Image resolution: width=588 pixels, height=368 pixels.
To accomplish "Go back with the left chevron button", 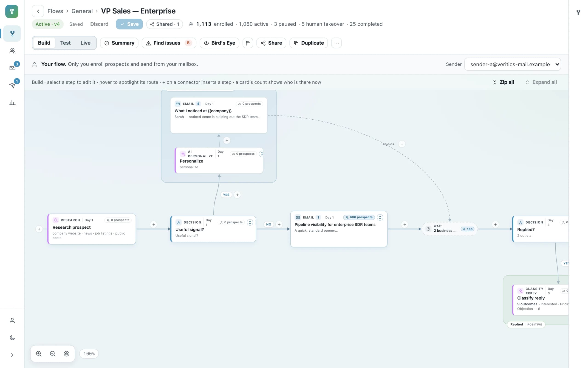I will 38,11.
